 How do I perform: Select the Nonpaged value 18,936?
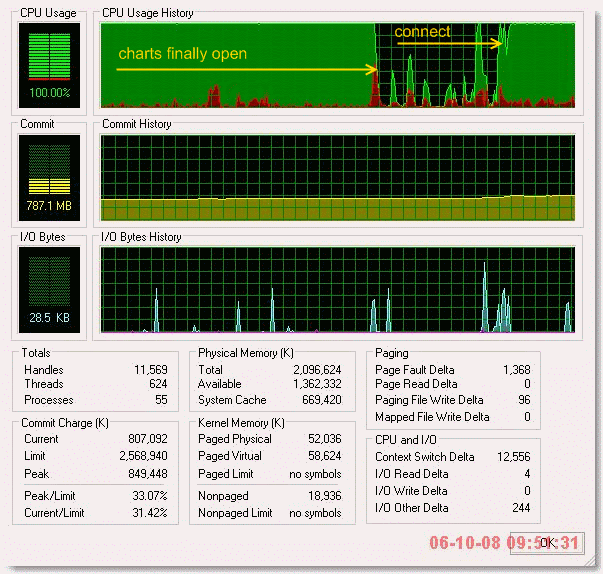pos(325,496)
